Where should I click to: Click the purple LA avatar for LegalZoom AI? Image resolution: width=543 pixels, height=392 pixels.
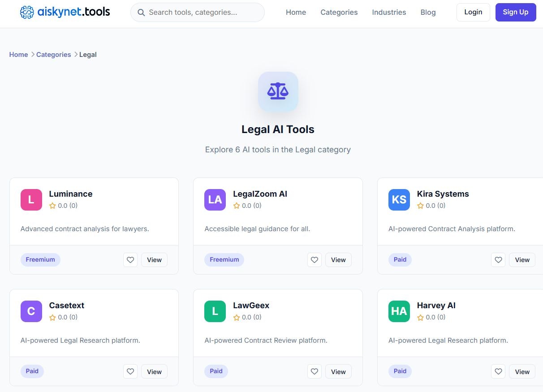(215, 199)
